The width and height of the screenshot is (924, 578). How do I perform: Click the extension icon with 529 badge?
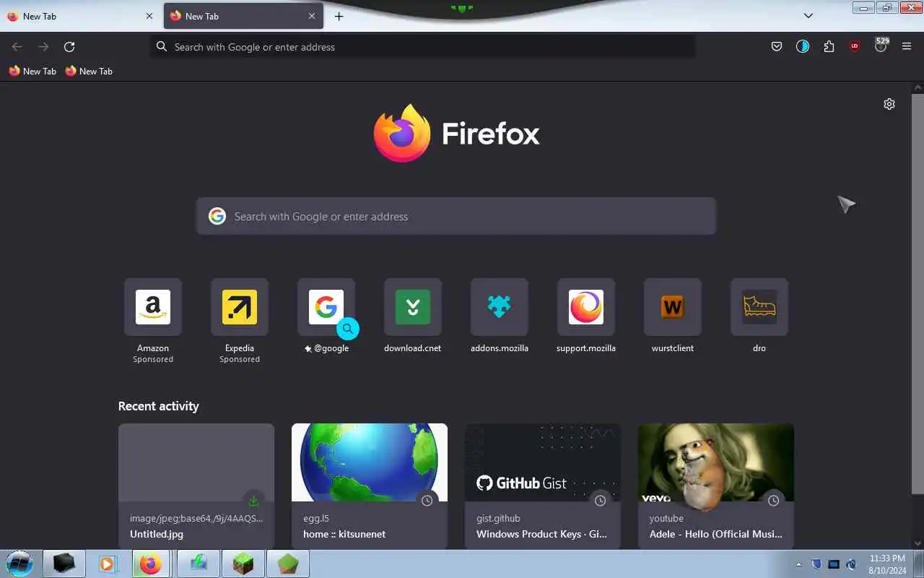click(881, 45)
